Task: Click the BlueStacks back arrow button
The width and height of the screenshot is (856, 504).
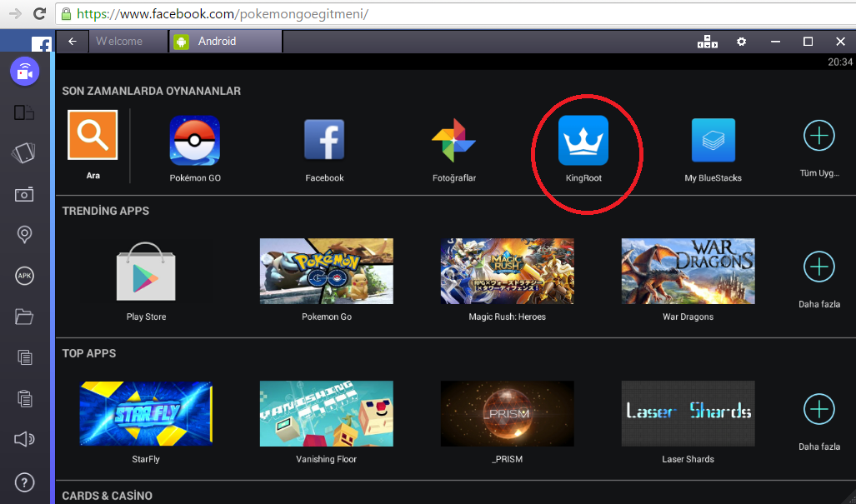Action: tap(72, 42)
